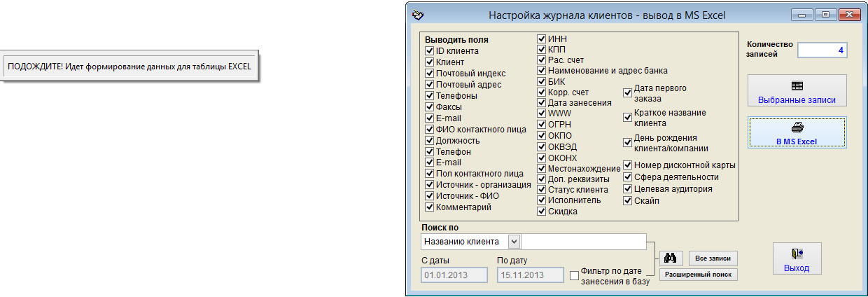Uncheck Почтовый индекс checkbox

pyautogui.click(x=430, y=74)
